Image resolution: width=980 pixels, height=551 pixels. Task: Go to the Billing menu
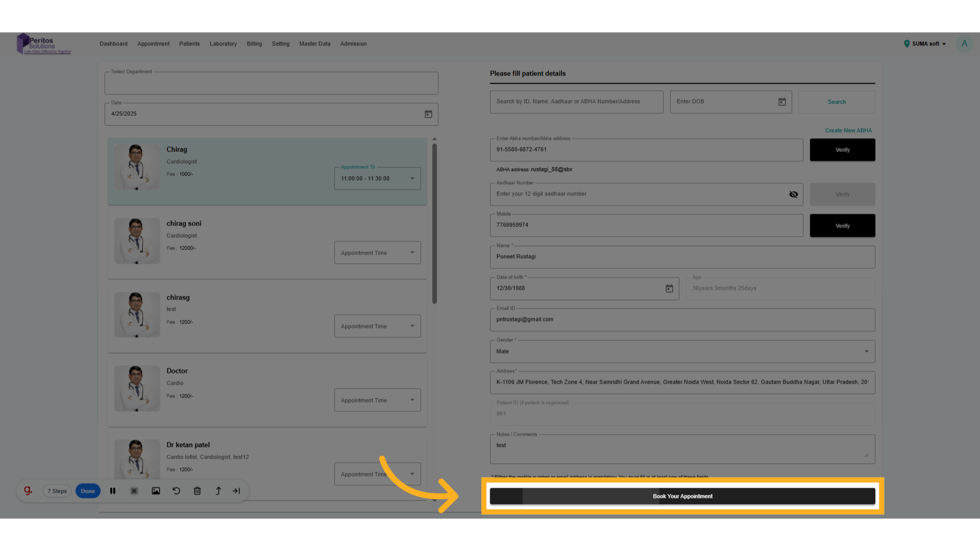coord(254,44)
